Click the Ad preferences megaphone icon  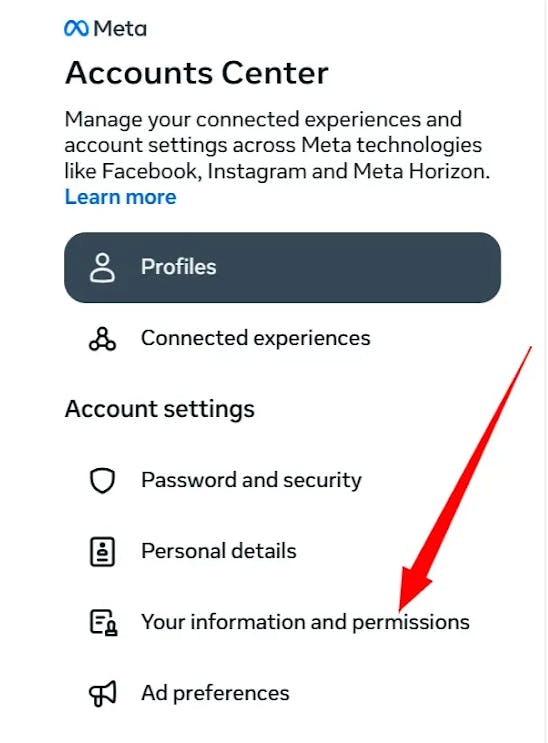click(x=102, y=694)
